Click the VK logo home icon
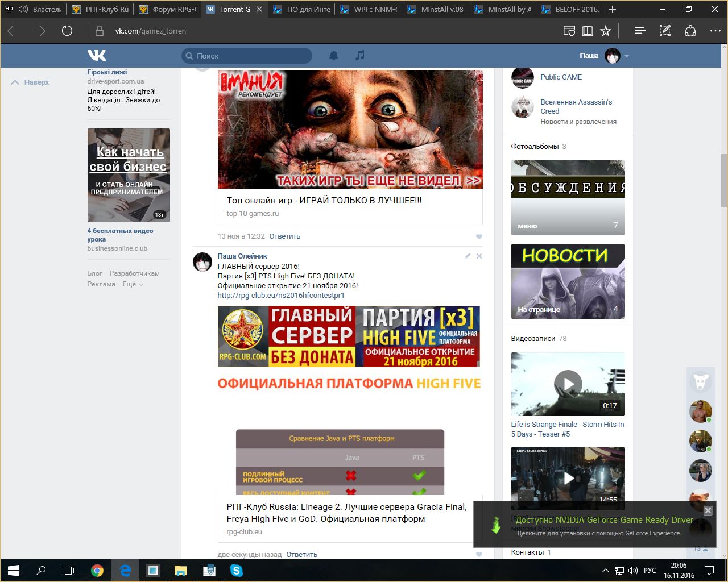This screenshot has height=582, width=728. pyautogui.click(x=97, y=55)
